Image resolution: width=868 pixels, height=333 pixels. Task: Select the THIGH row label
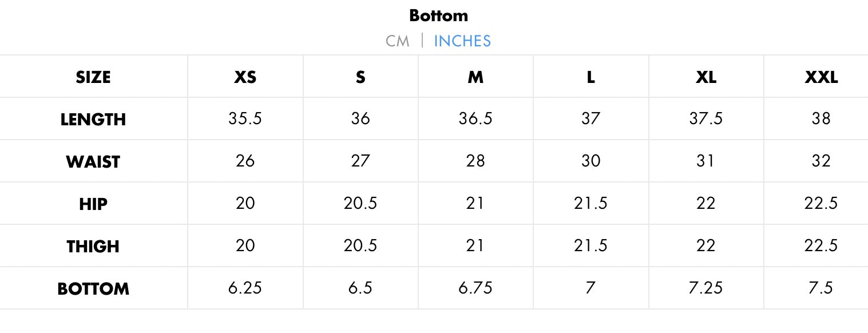(x=93, y=246)
